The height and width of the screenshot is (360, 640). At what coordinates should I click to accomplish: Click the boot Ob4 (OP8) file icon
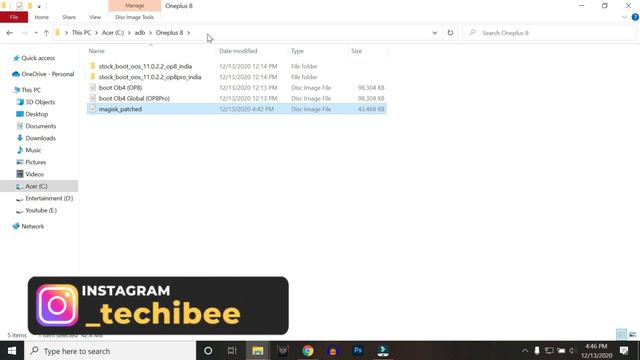click(x=93, y=87)
